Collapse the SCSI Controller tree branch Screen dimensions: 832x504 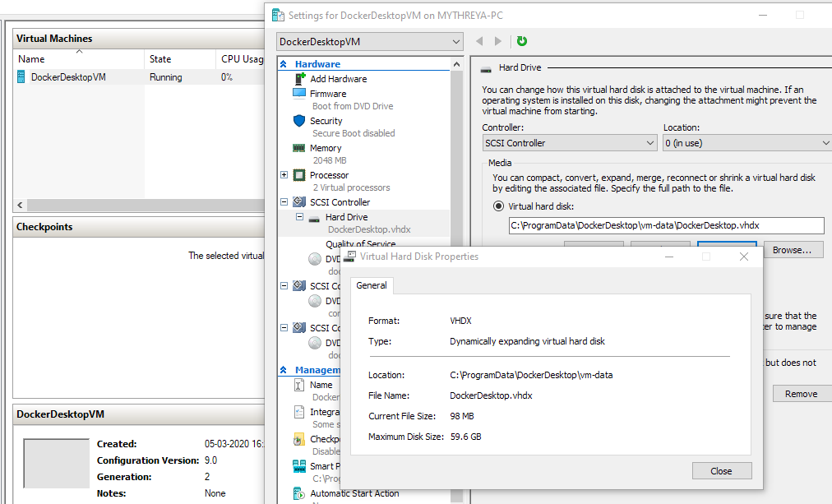click(283, 201)
